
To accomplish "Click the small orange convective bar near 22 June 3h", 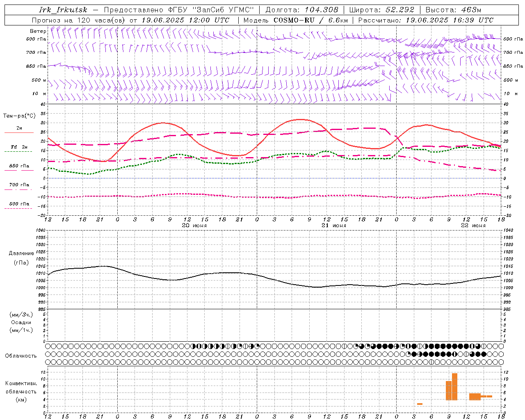I will tap(420, 404).
